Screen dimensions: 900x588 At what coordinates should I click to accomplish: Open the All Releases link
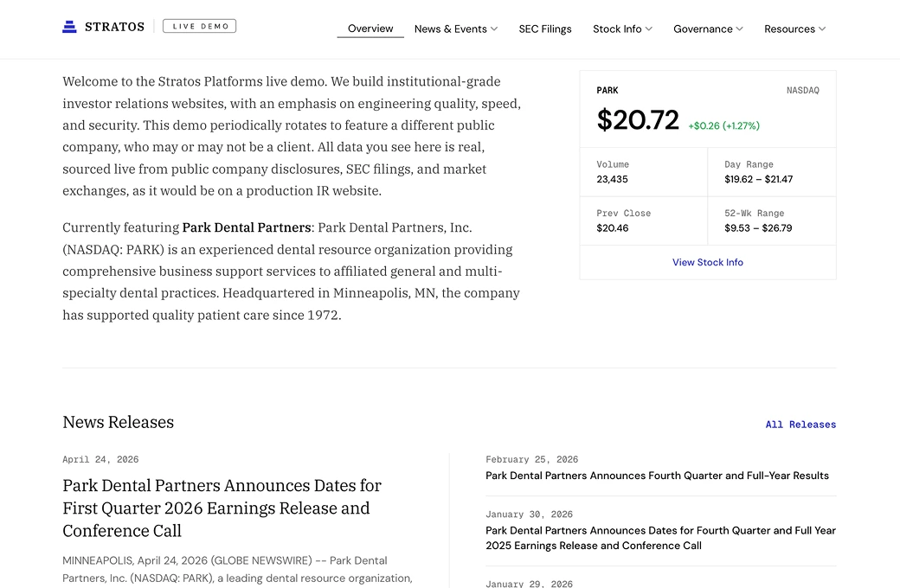tap(800, 425)
